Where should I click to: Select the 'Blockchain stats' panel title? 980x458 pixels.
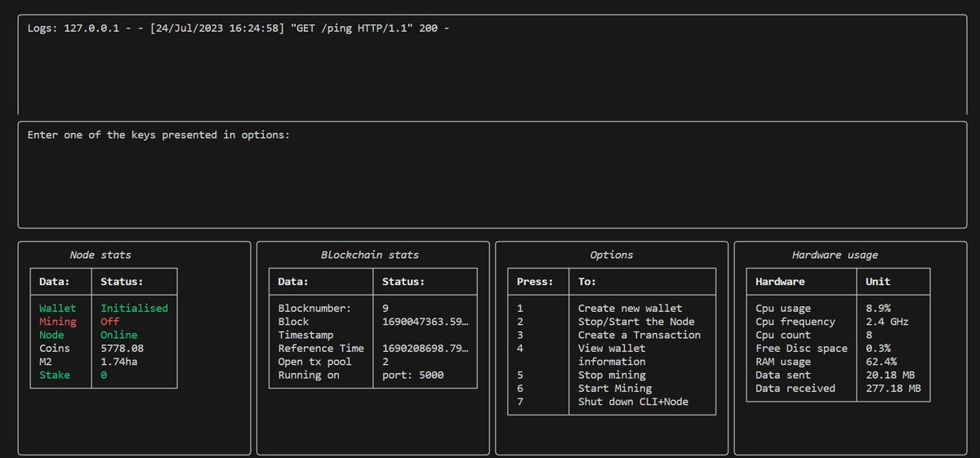coord(370,255)
